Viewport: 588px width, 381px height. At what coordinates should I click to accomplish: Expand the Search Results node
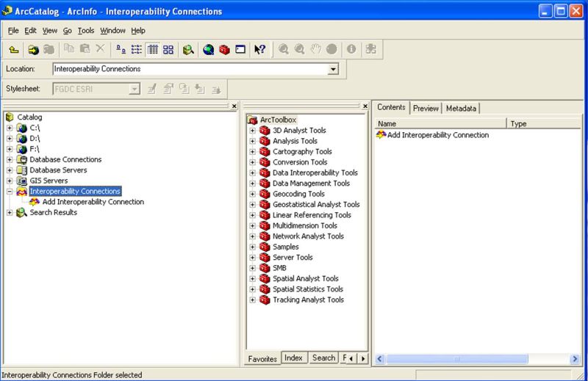(x=10, y=212)
